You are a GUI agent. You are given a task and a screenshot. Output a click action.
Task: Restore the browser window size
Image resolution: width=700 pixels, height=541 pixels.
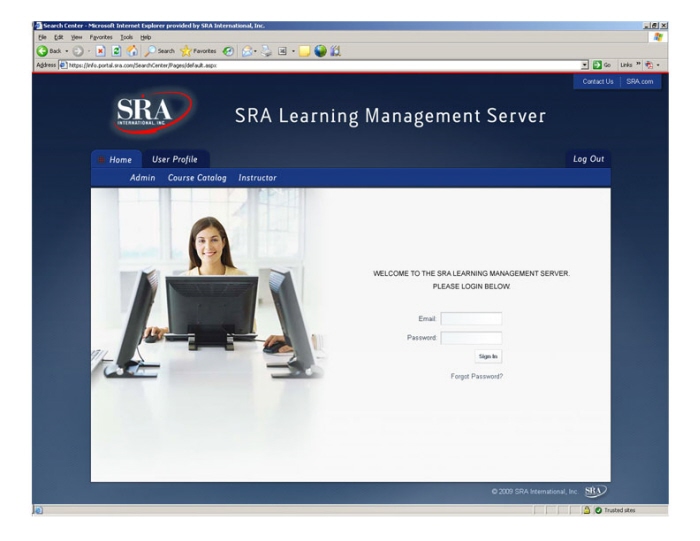[x=654, y=26]
